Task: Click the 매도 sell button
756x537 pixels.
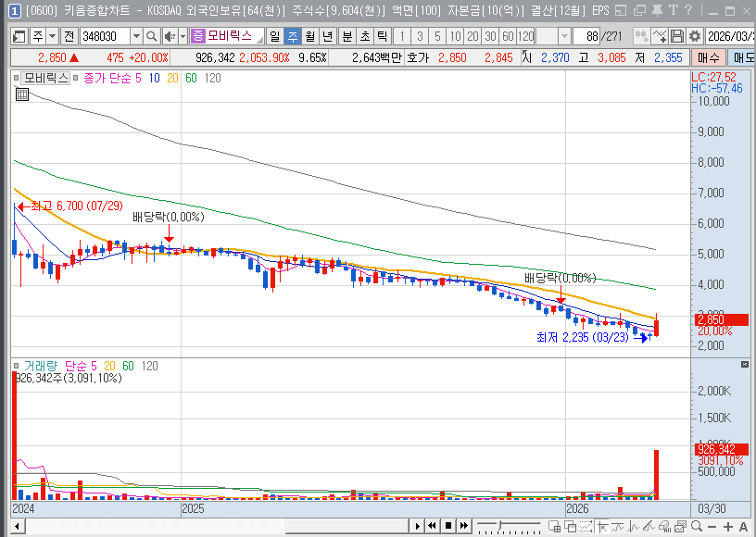Action: click(741, 57)
